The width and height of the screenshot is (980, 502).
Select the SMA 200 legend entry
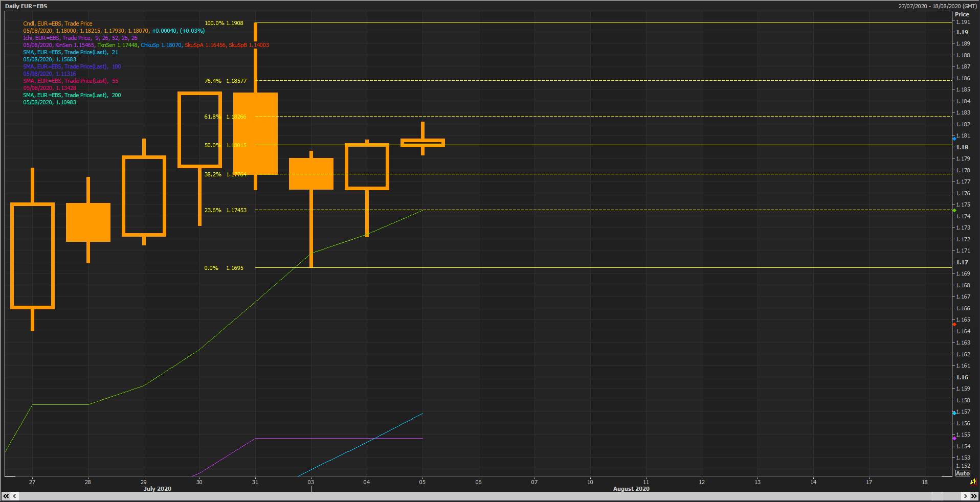[x=72, y=95]
